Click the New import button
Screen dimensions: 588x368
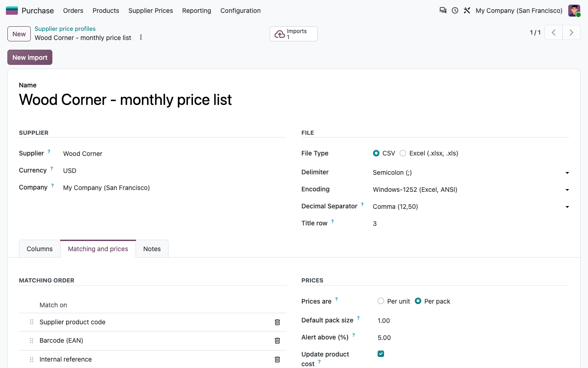click(30, 57)
